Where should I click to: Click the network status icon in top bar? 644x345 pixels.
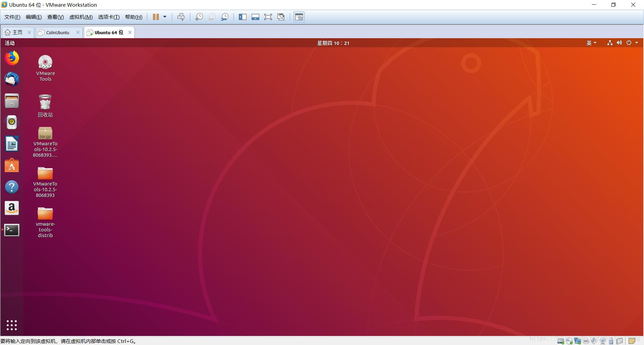point(610,43)
